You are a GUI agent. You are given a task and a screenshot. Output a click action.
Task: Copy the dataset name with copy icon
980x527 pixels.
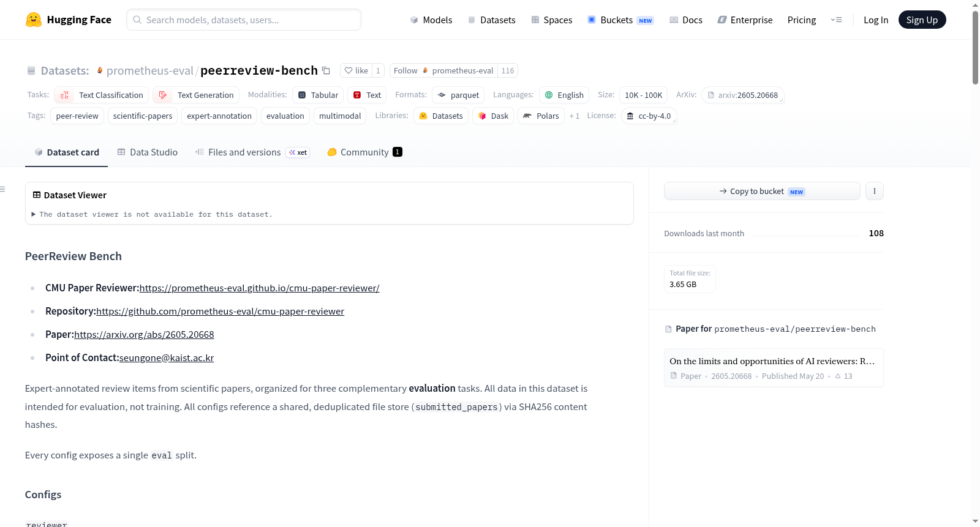click(x=326, y=70)
